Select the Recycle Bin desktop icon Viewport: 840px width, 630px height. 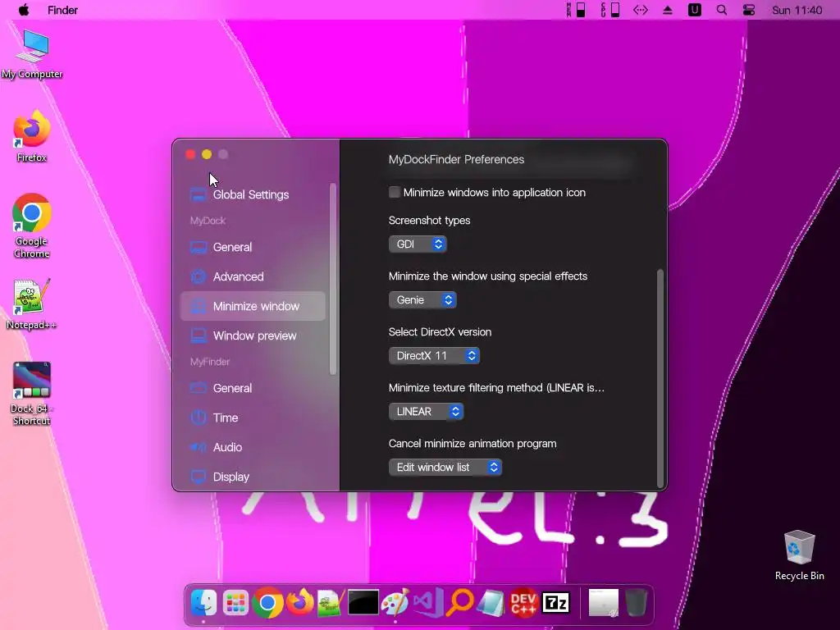(799, 555)
